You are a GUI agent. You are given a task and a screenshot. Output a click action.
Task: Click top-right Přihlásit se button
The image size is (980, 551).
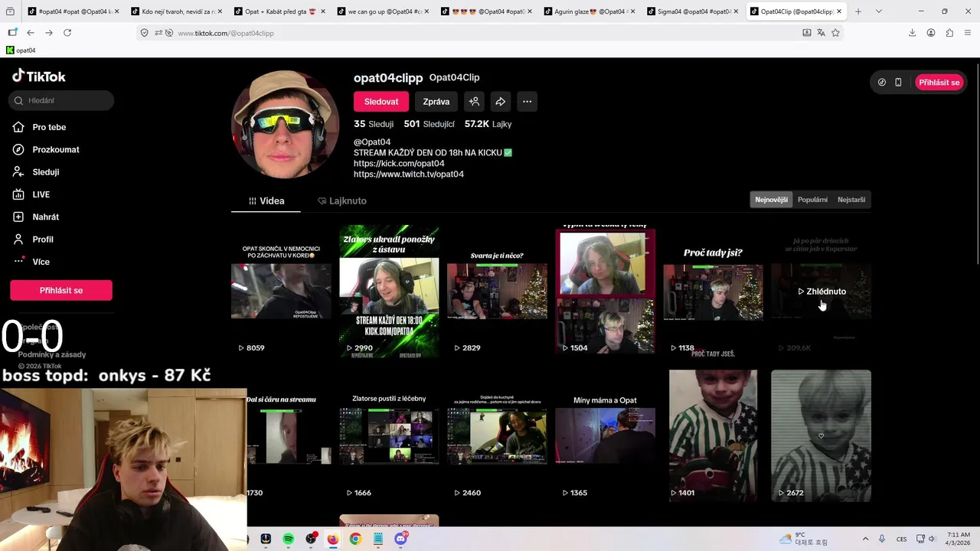(x=939, y=82)
